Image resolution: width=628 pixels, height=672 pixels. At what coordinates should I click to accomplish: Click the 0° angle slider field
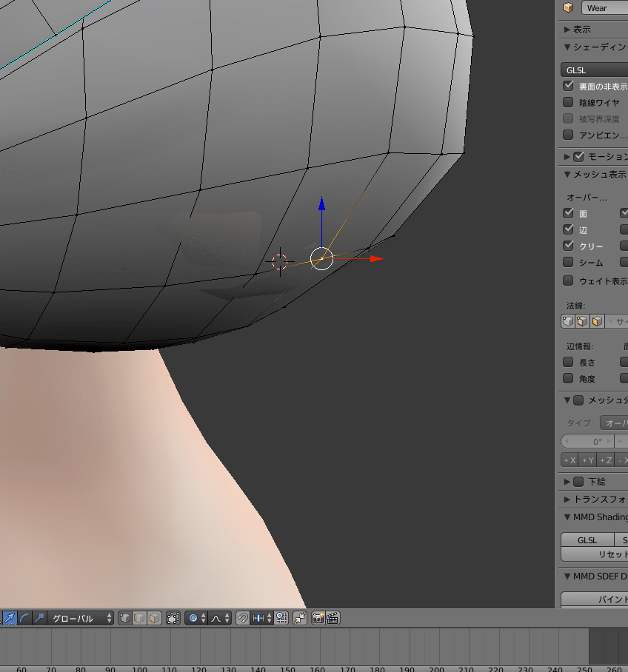[588, 441]
